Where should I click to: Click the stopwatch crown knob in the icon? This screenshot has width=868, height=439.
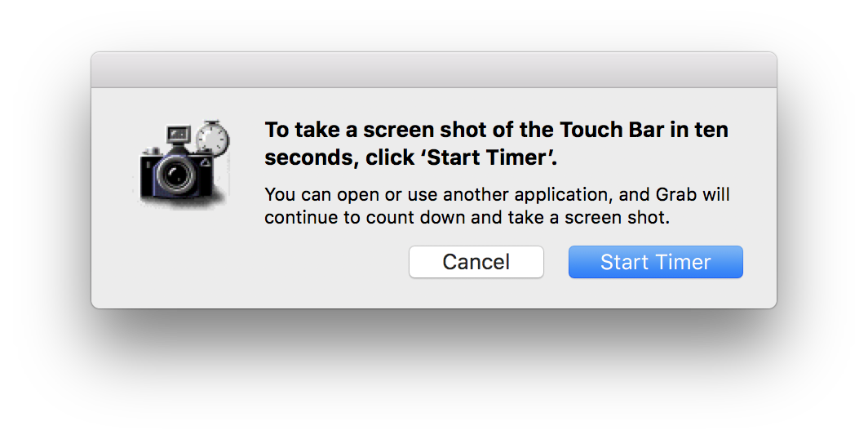click(213, 122)
